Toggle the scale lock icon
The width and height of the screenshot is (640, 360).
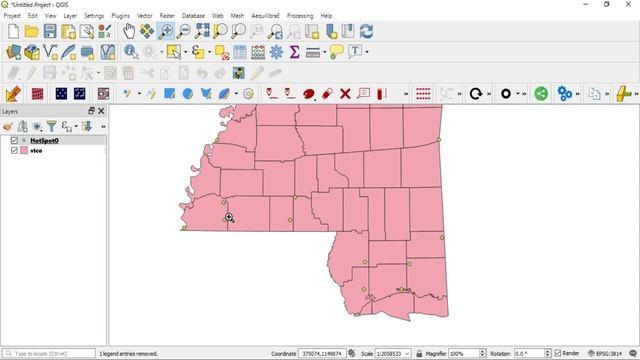pos(419,353)
